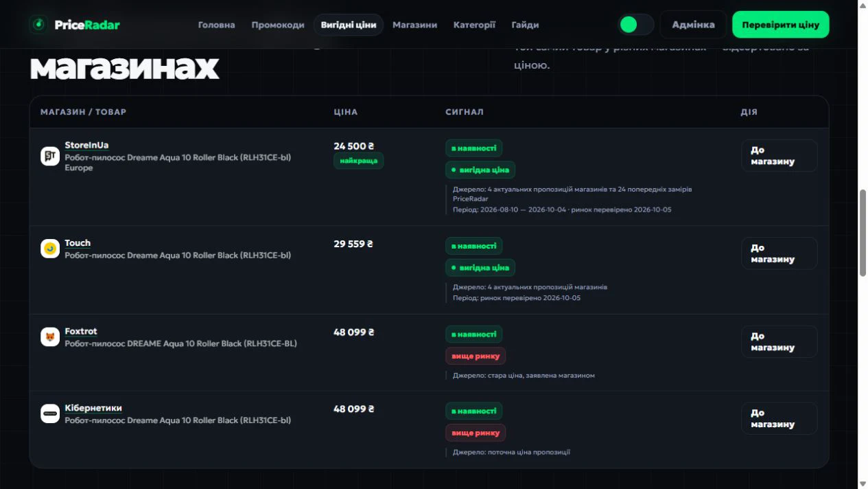Image resolution: width=868 pixels, height=489 pixels.
Task: Click the Кібернетики store logo icon
Action: point(50,413)
